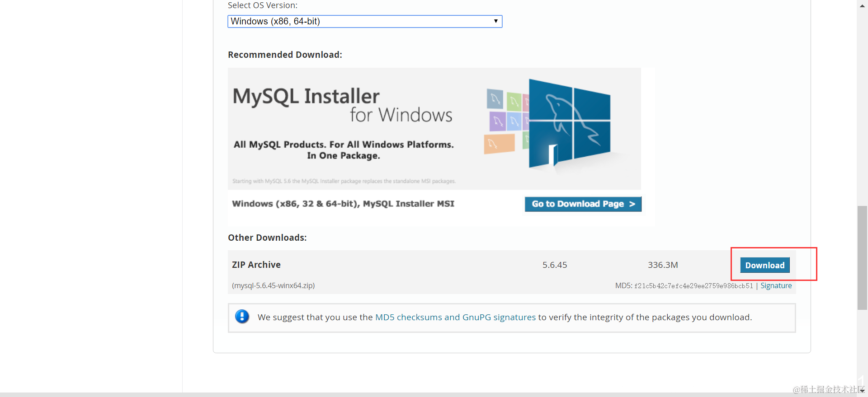Click the Recommended Download heading
The height and width of the screenshot is (397, 868).
click(x=285, y=55)
